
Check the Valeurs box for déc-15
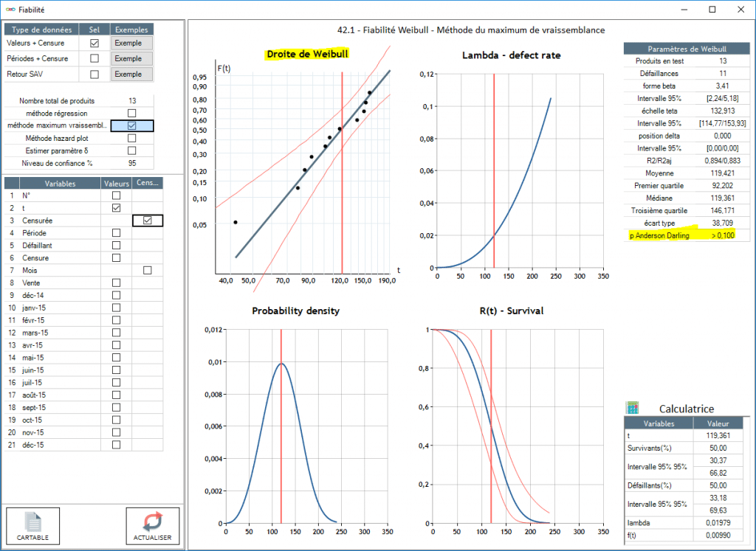pyautogui.click(x=116, y=445)
